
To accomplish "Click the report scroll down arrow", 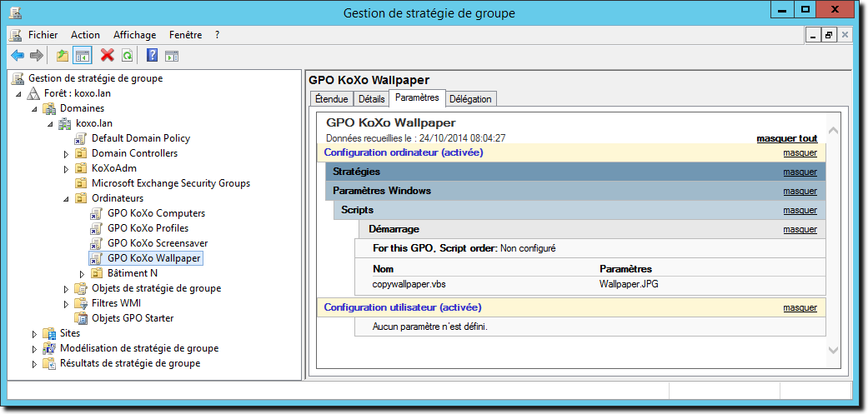I will pyautogui.click(x=833, y=350).
